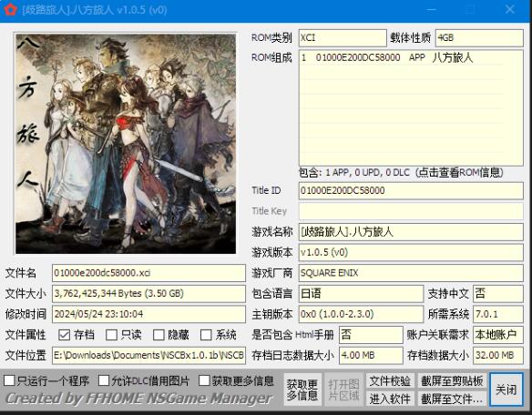Click the 文件大小 field 3.50 GB

pyautogui.click(x=148, y=294)
